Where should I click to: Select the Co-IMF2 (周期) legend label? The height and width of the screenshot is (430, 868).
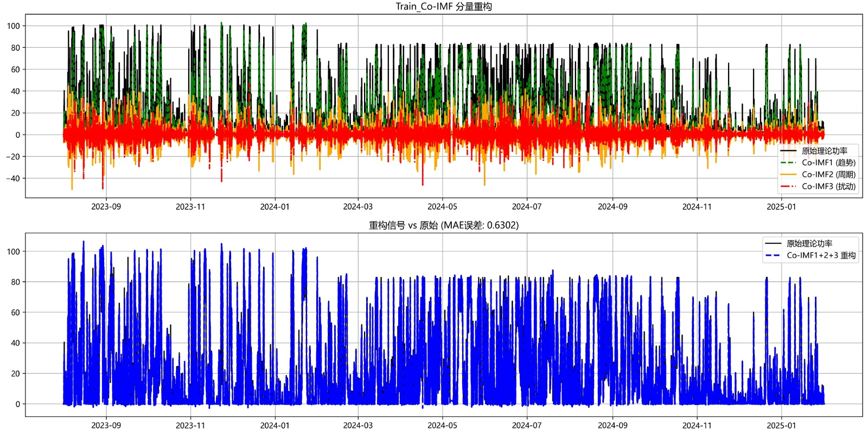(x=828, y=175)
